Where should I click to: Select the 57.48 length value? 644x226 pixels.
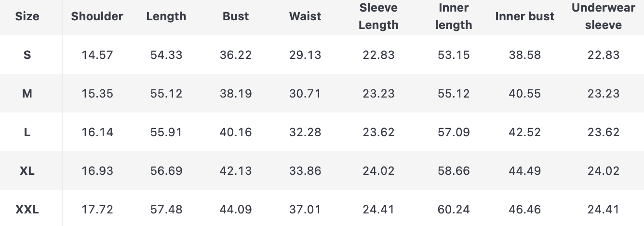click(166, 210)
